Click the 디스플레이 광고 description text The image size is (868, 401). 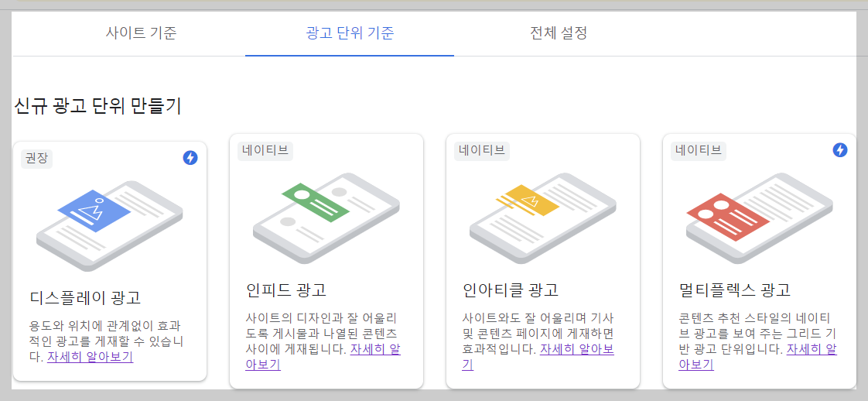(x=106, y=341)
